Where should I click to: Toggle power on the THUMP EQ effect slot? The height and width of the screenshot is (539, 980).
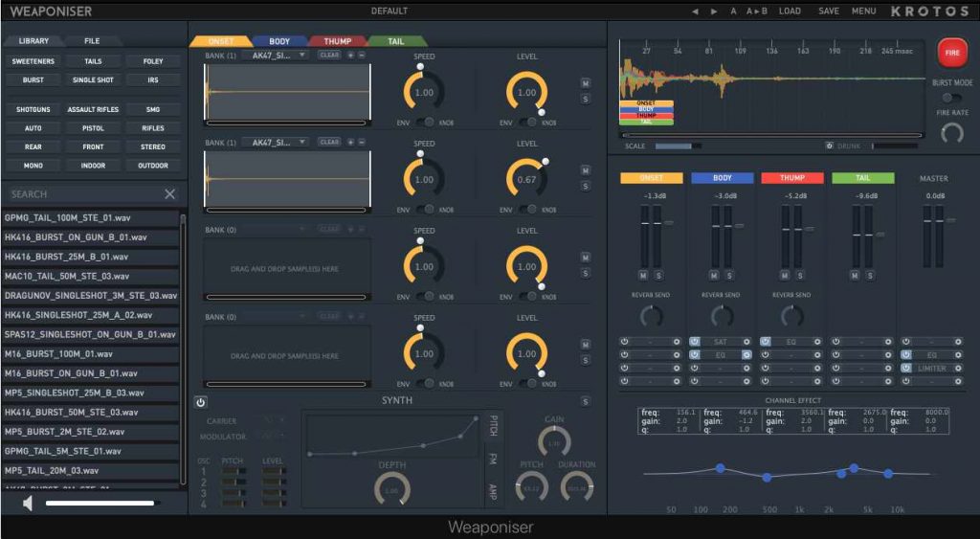(x=765, y=342)
